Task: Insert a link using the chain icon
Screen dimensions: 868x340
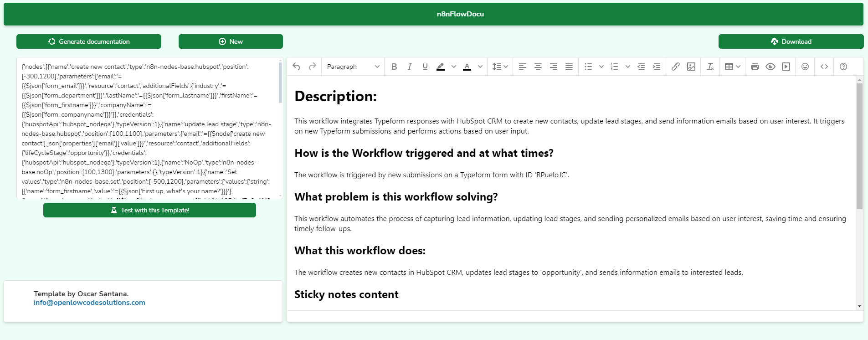Action: [x=675, y=67]
